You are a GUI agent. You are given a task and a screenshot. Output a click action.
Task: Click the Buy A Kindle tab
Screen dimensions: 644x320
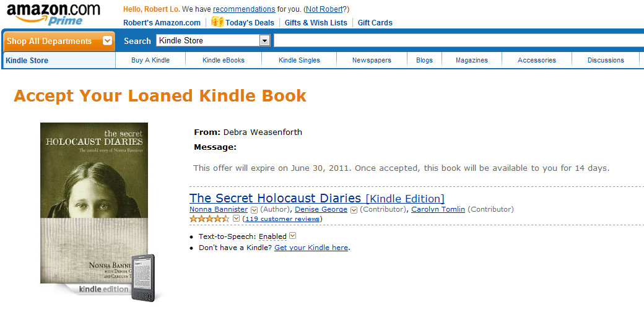(150, 61)
